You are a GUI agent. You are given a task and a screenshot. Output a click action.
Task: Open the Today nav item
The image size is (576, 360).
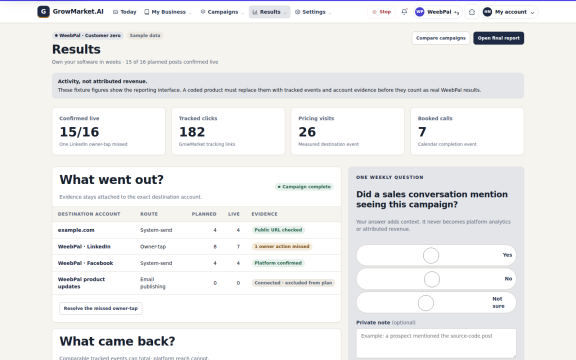tap(125, 12)
